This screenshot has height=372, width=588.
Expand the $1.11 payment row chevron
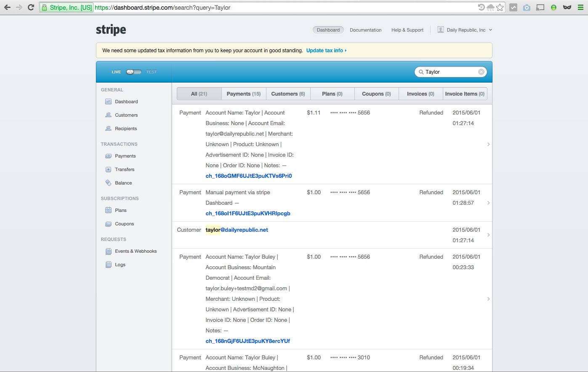click(488, 144)
